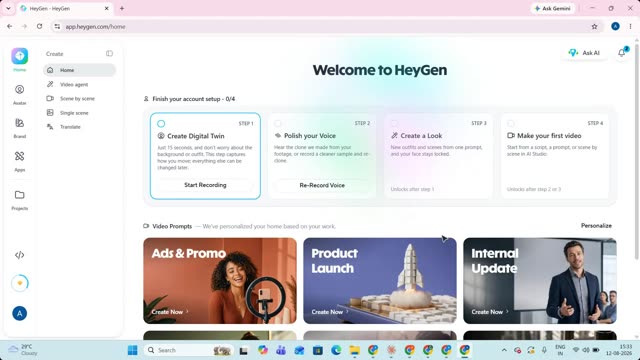Open the Product Launch prompt card
The width and height of the screenshot is (640, 360).
[x=380, y=281]
